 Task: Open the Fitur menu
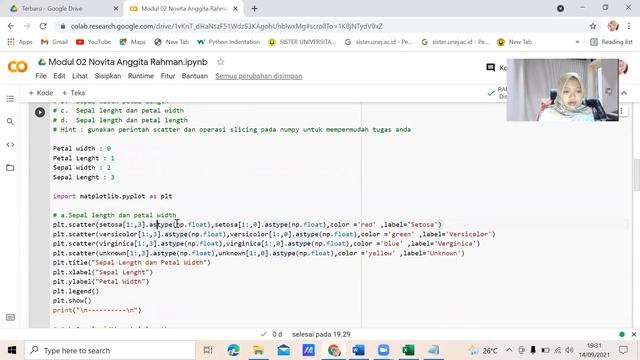pyautogui.click(x=168, y=76)
